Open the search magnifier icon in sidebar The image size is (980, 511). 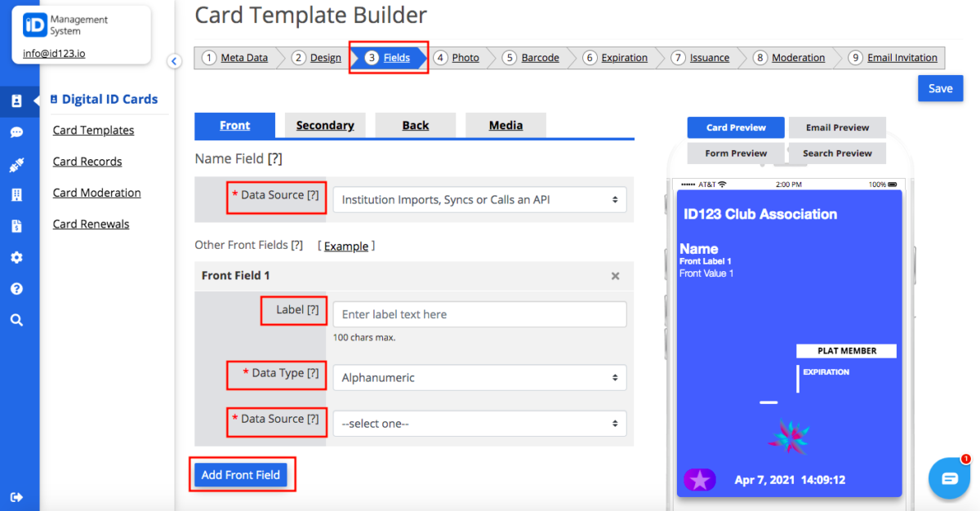16,320
